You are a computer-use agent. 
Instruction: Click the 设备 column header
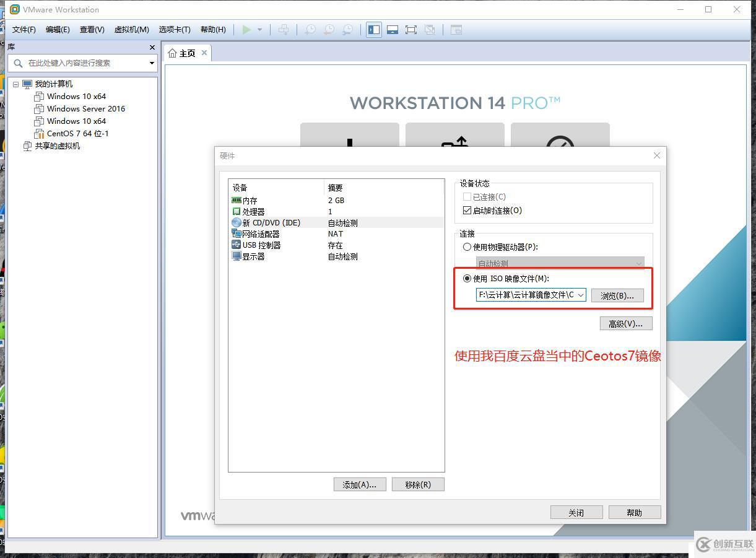277,188
